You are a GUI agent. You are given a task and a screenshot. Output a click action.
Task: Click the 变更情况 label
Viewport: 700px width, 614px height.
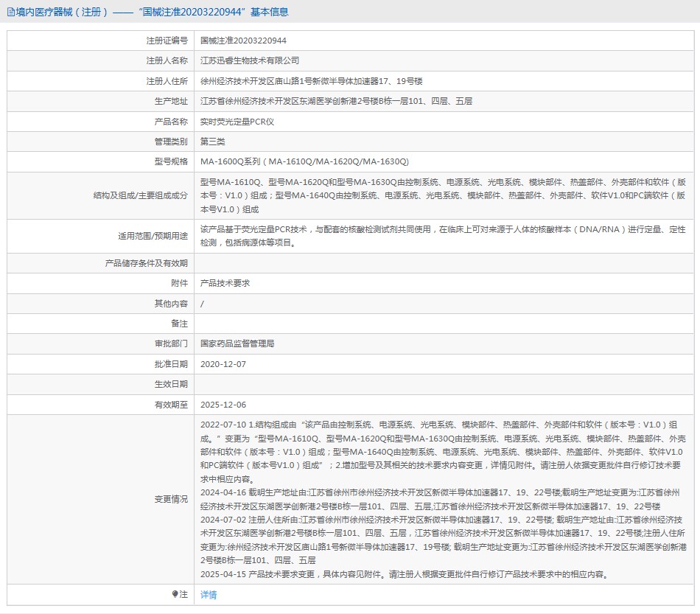point(171,499)
